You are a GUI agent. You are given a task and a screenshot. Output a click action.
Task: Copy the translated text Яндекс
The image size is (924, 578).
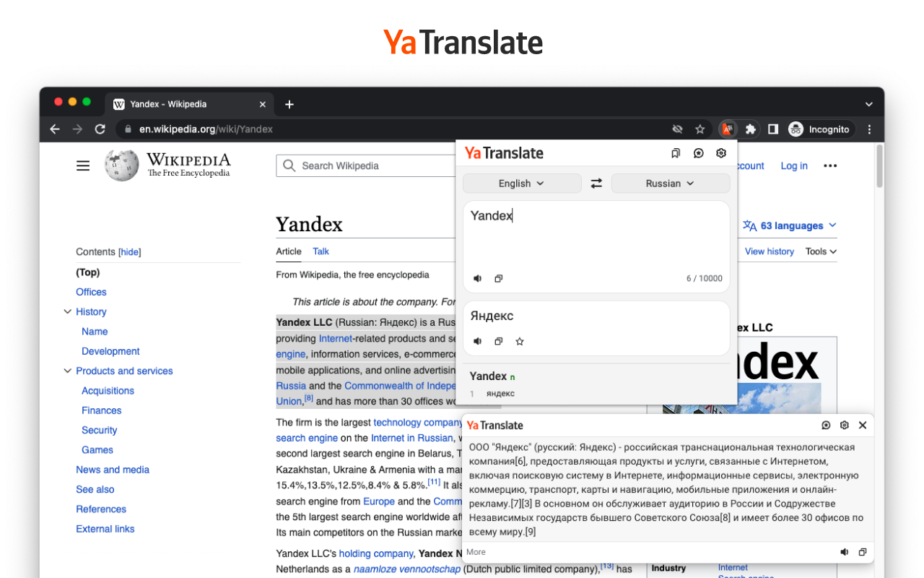[498, 340]
